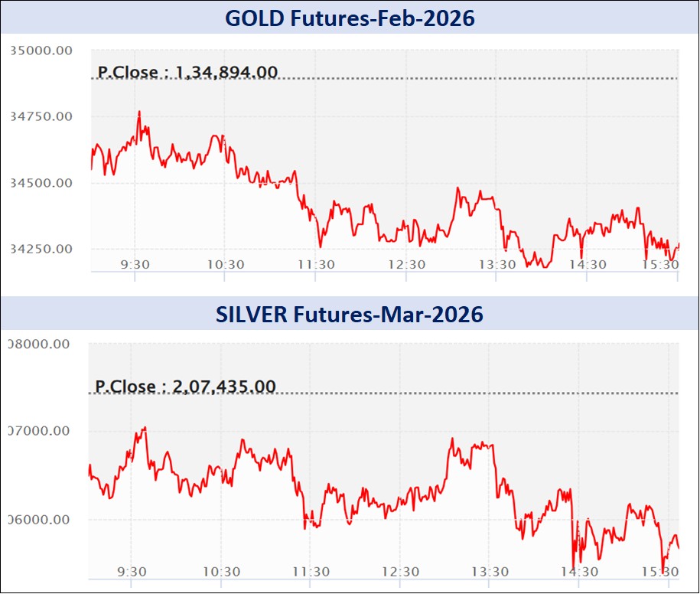Viewport: 700px width, 594px height.
Task: Click the 10:30 time marker on silver chart
Action: pyautogui.click(x=222, y=572)
